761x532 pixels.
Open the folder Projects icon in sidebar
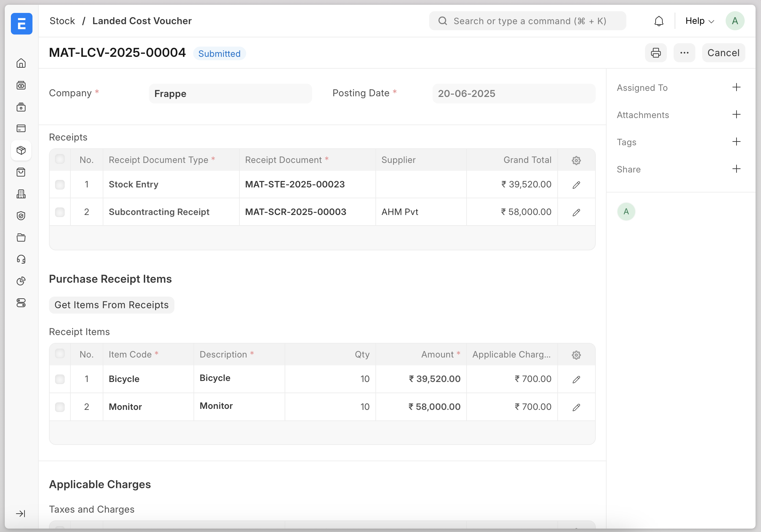(x=21, y=237)
